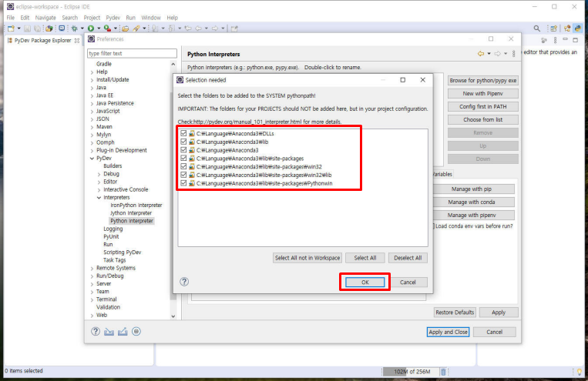This screenshot has width=588, height=381.
Task: Switch to the PyDev perspective python icon
Action: point(578,28)
